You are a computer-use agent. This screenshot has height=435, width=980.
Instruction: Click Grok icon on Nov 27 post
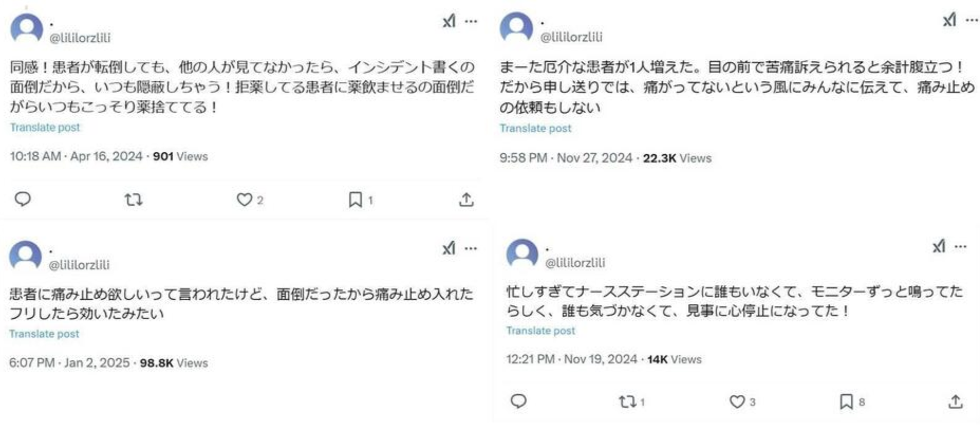(x=949, y=21)
